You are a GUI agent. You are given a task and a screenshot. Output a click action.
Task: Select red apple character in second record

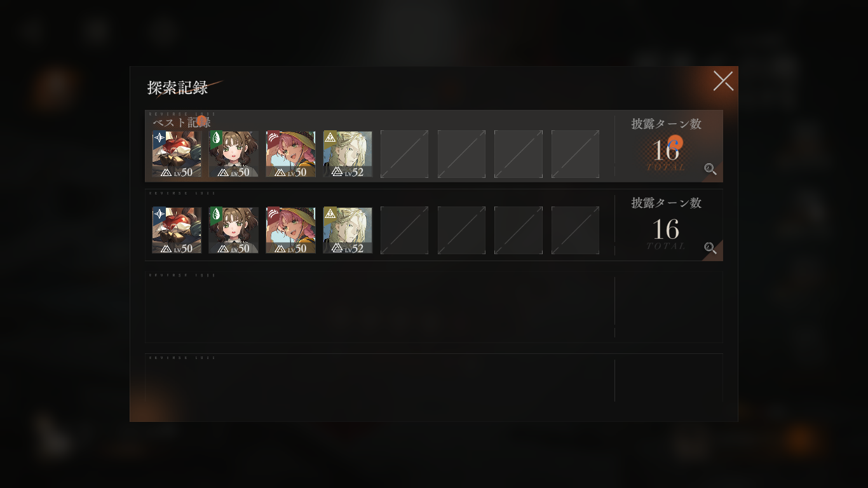[177, 230]
